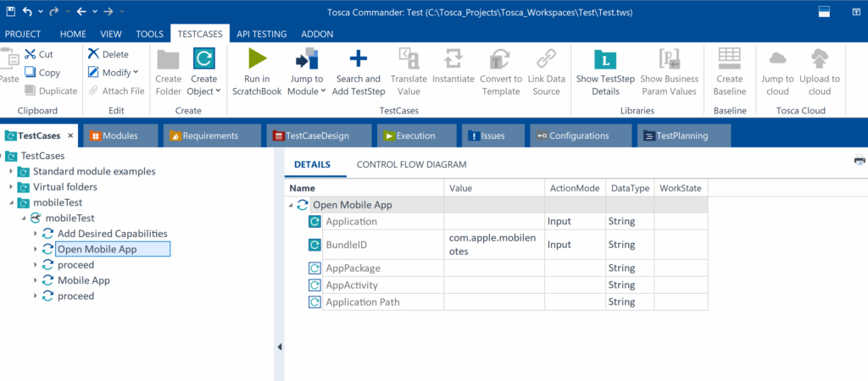
Task: Switch to the TestCaseDesign tab
Action: [318, 135]
